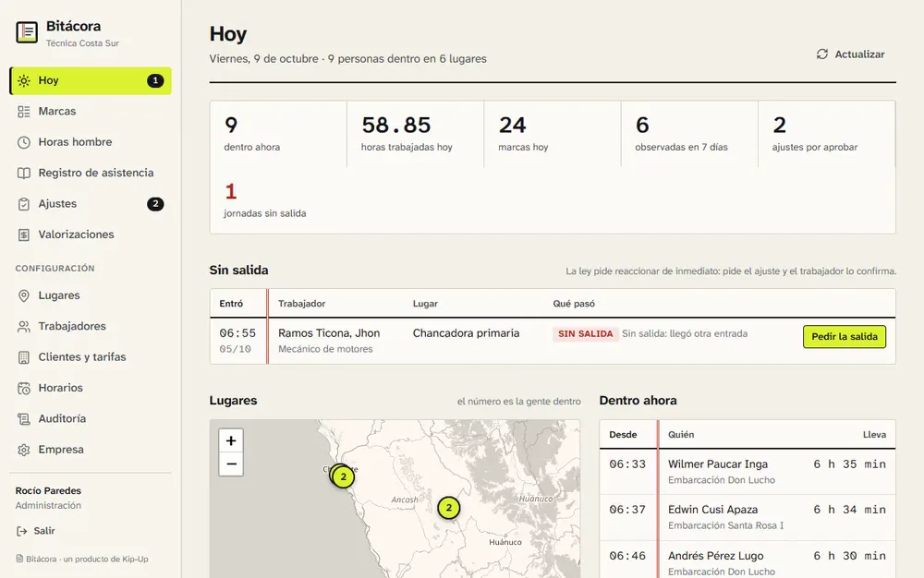Zoom in the map with plus button
The width and height of the screenshot is (924, 578).
tap(231, 440)
